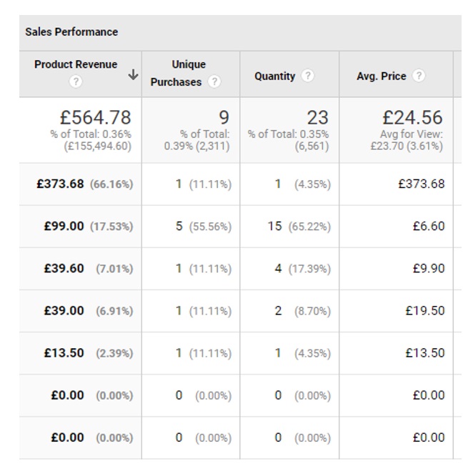Sort by the Product Revenue column header
The image size is (468, 476).
point(75,64)
